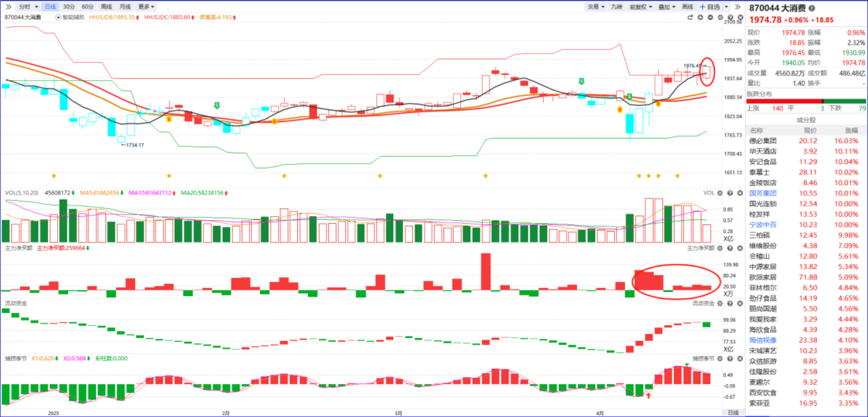868x417 pixels.
Task: Expand the left panel double-chevron icon
Action: (x=8, y=7)
